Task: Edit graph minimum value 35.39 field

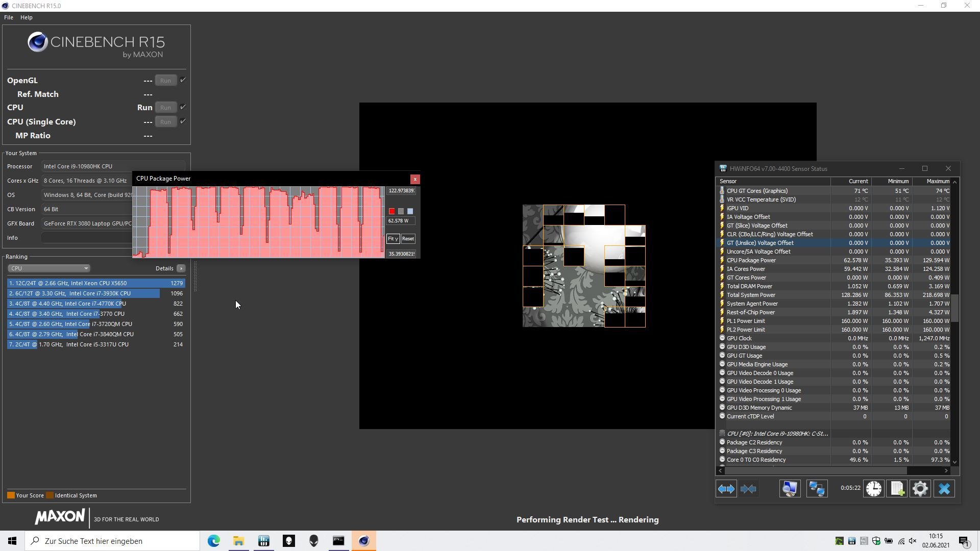Action: (x=401, y=254)
